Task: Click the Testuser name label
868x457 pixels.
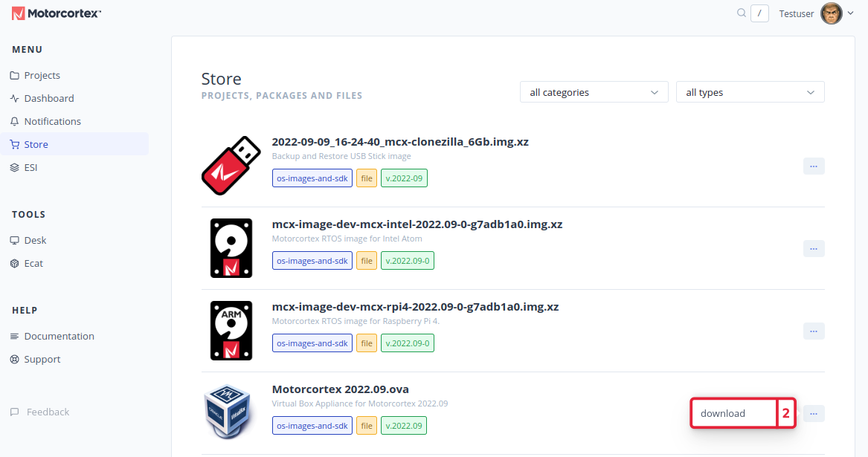Action: [796, 14]
